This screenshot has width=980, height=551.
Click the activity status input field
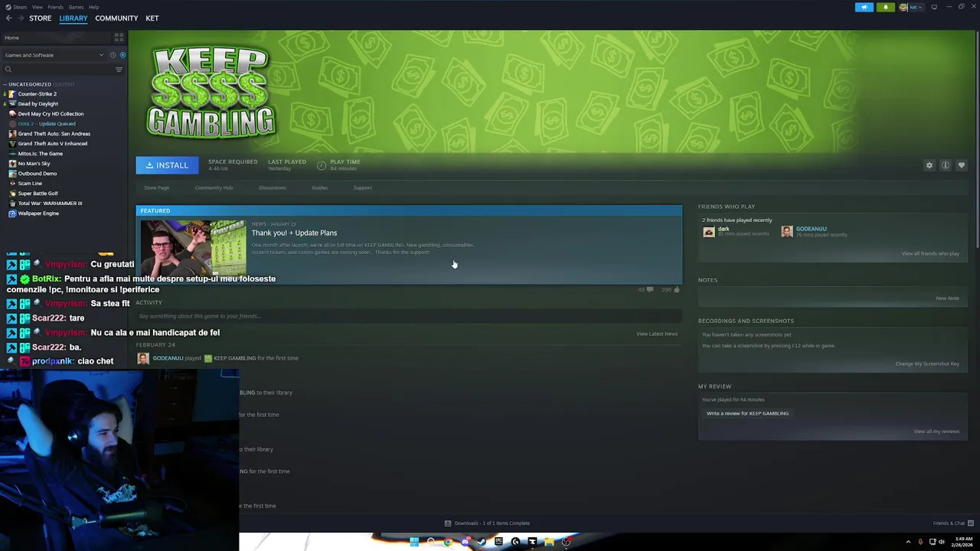[x=409, y=316]
